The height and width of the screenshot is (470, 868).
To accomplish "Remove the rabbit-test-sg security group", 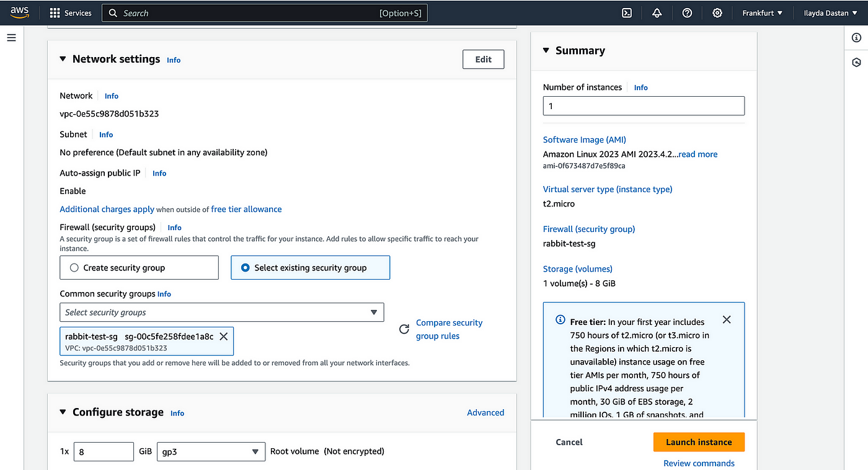I will (224, 336).
